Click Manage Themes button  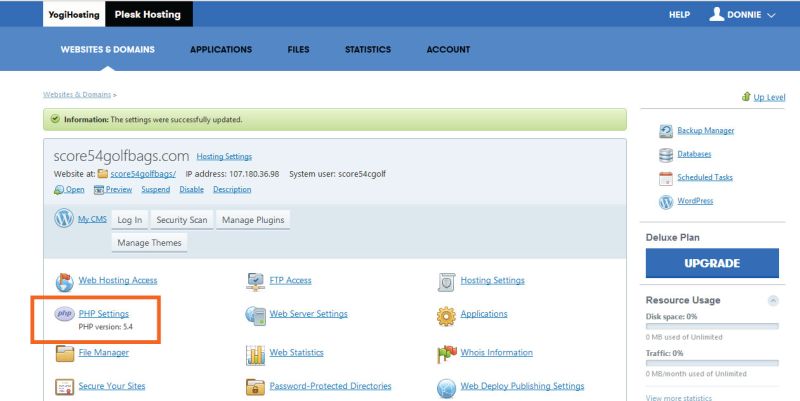pos(149,243)
